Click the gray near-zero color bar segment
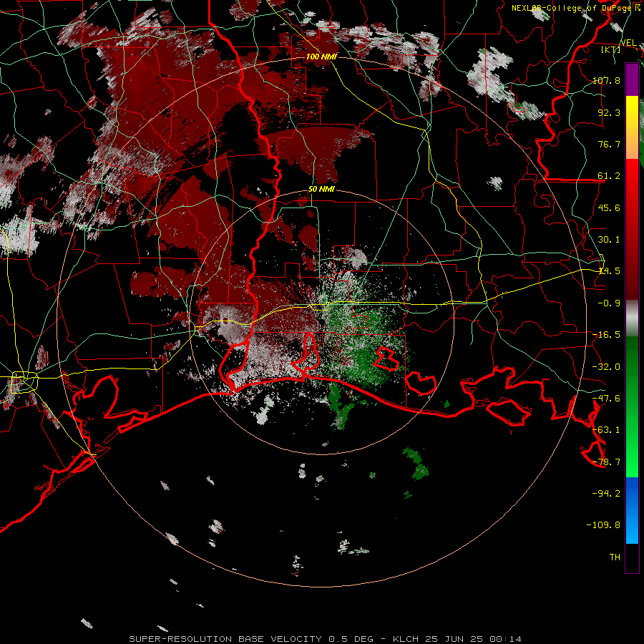Viewport: 644px width, 644px height. coord(632,318)
